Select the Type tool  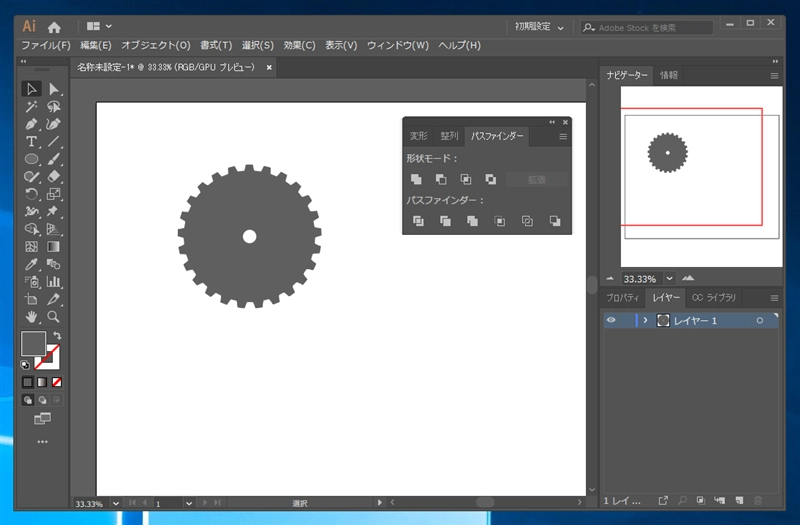pyautogui.click(x=32, y=141)
